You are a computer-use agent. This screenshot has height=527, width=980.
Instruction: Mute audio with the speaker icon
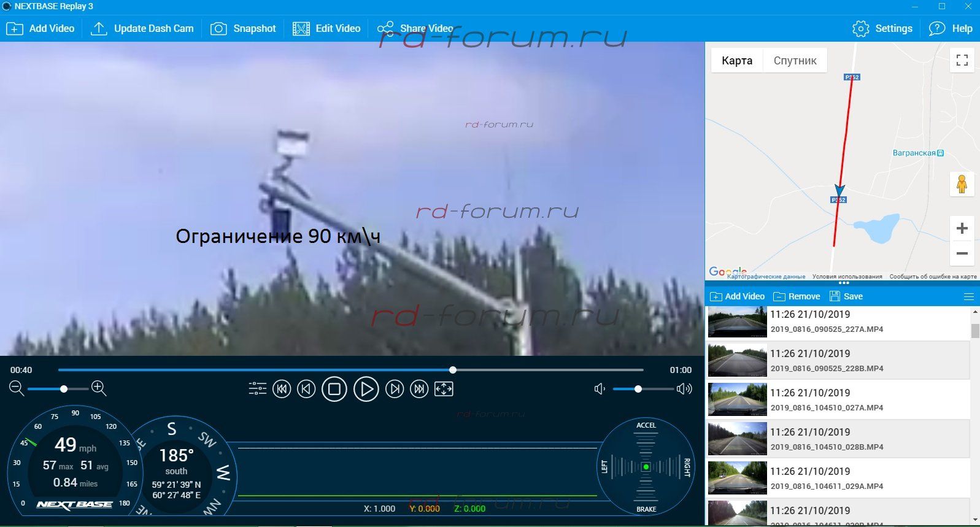pyautogui.click(x=600, y=389)
